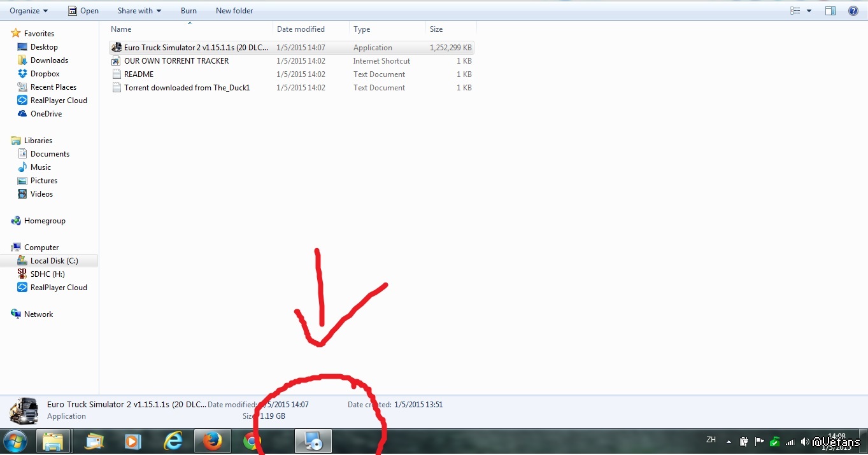Click the file name 'README'

[139, 74]
